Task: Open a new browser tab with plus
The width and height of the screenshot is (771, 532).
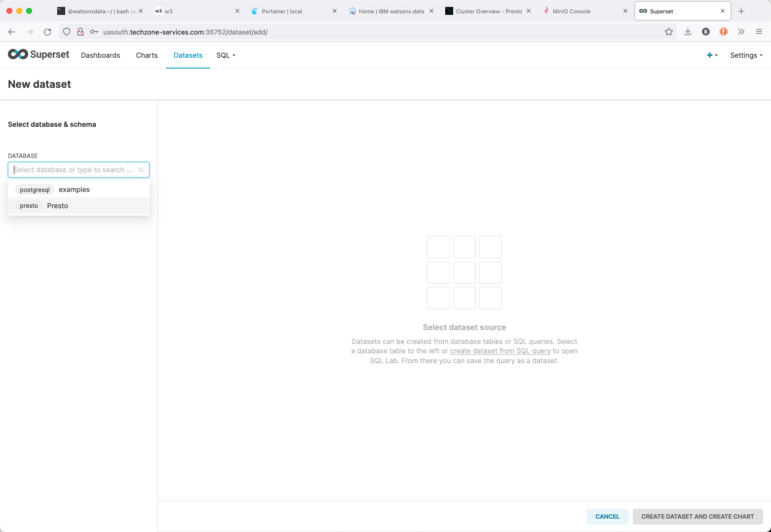Action: click(x=741, y=11)
